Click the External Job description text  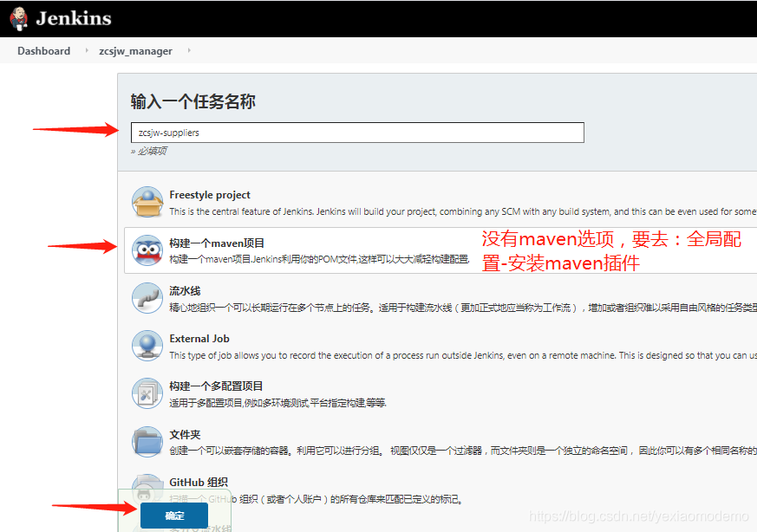(x=462, y=355)
